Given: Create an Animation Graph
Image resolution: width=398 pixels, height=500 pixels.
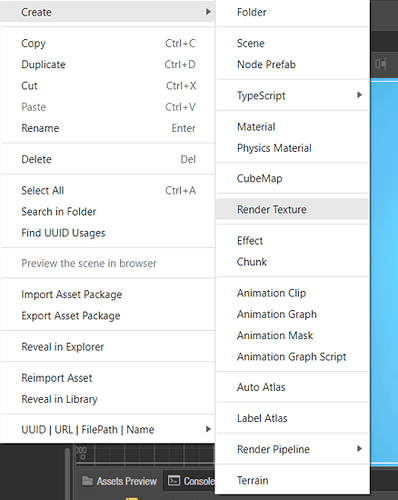Looking at the screenshot, I should click(x=292, y=314).
